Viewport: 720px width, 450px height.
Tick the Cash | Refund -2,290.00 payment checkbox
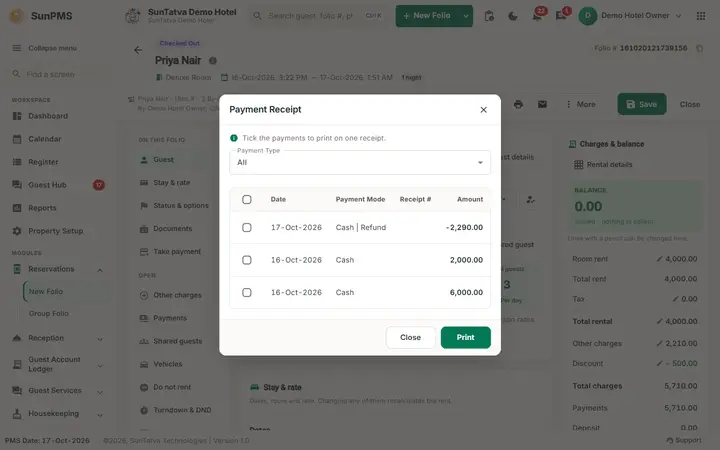click(x=247, y=227)
